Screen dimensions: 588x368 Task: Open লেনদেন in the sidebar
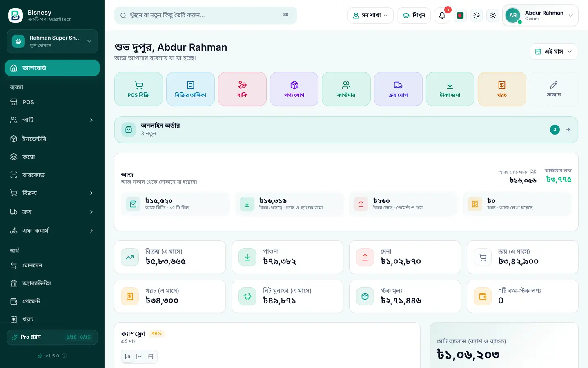click(x=52, y=265)
